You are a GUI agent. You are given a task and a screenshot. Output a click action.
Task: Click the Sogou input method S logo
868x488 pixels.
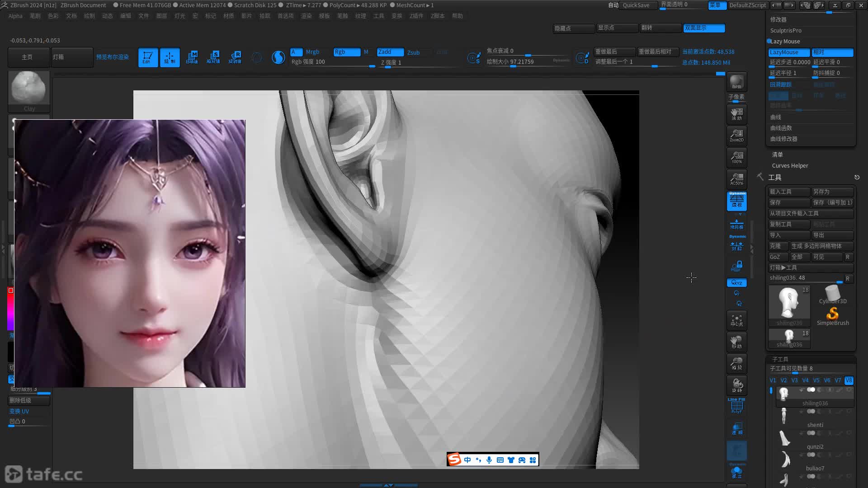454,460
